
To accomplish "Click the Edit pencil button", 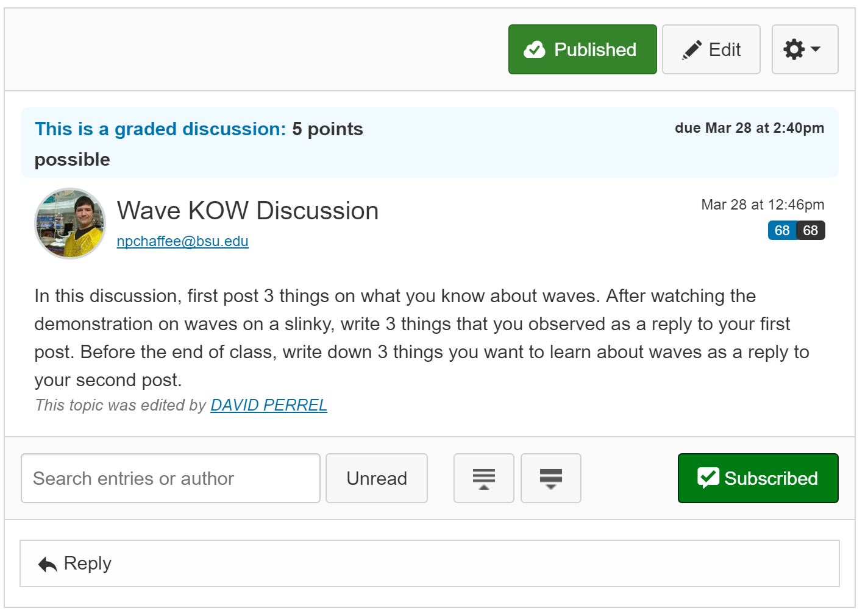I will coord(711,49).
